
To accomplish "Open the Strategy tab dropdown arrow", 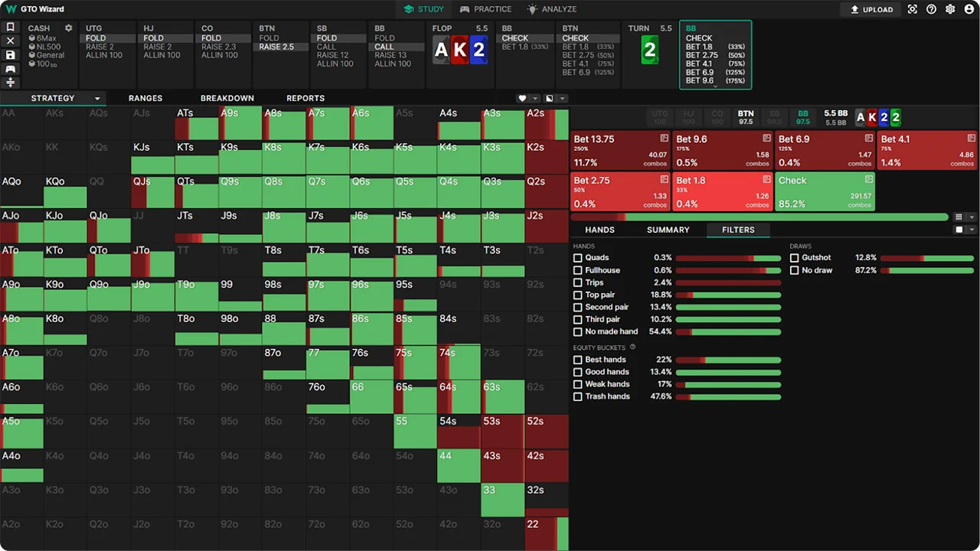I will click(97, 99).
